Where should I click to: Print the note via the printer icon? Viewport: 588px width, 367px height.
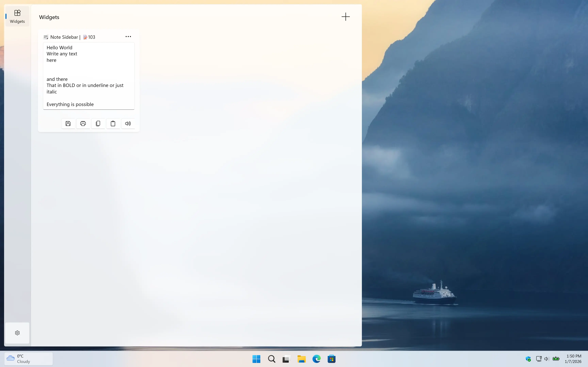83,124
